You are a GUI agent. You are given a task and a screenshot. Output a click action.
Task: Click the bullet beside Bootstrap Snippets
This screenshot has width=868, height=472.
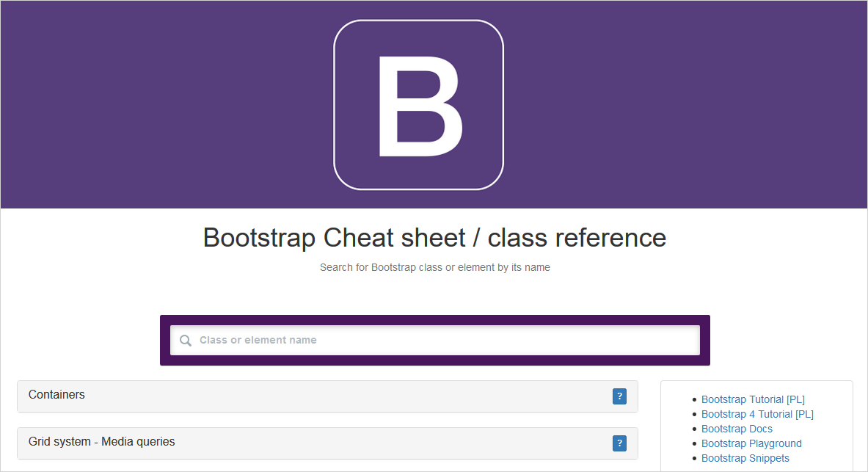[693, 459]
